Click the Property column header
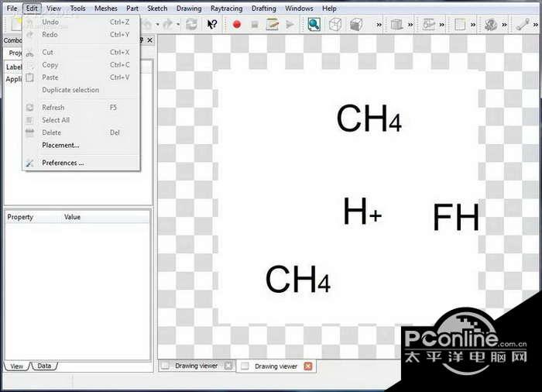This screenshot has width=542, height=392. coord(20,217)
